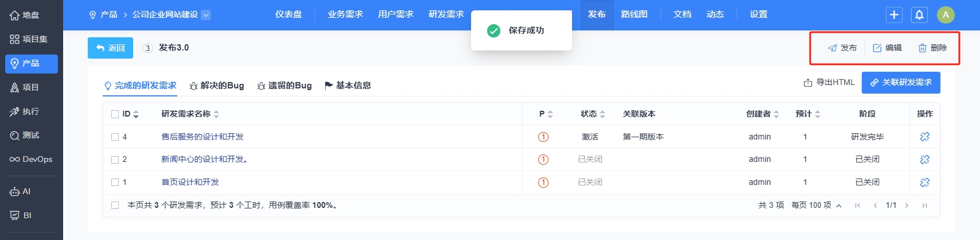Expand the 公司企业网站建设 product dropdown
Viewport: 980px width, 240px height.
[206, 15]
